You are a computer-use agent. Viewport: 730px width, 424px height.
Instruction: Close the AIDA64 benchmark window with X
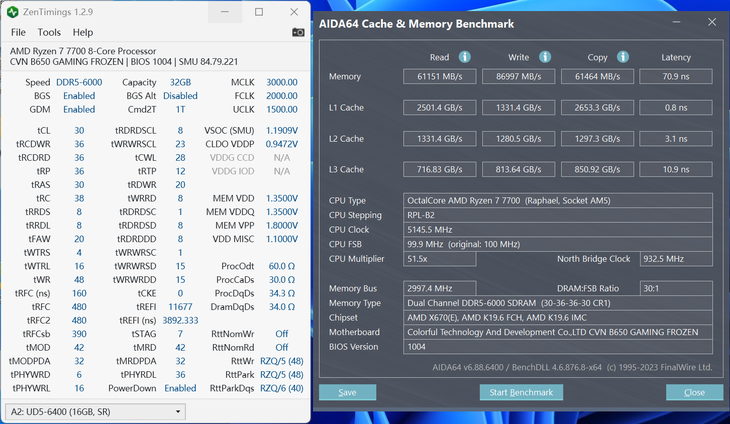tap(712, 22)
